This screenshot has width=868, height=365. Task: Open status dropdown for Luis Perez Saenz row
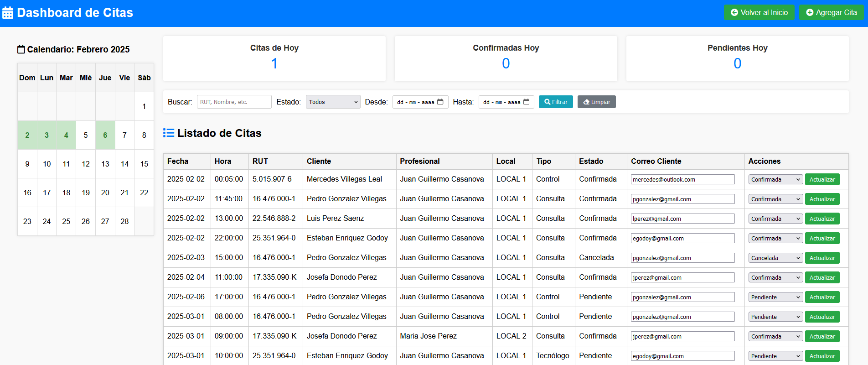(775, 219)
